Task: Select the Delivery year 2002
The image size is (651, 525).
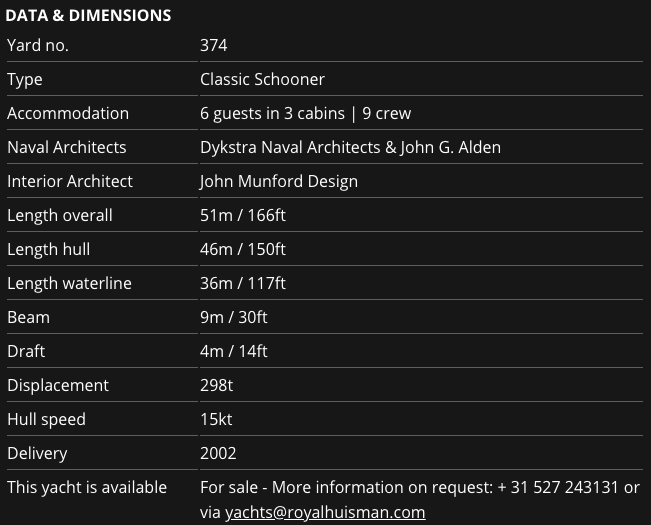Action: (x=218, y=453)
